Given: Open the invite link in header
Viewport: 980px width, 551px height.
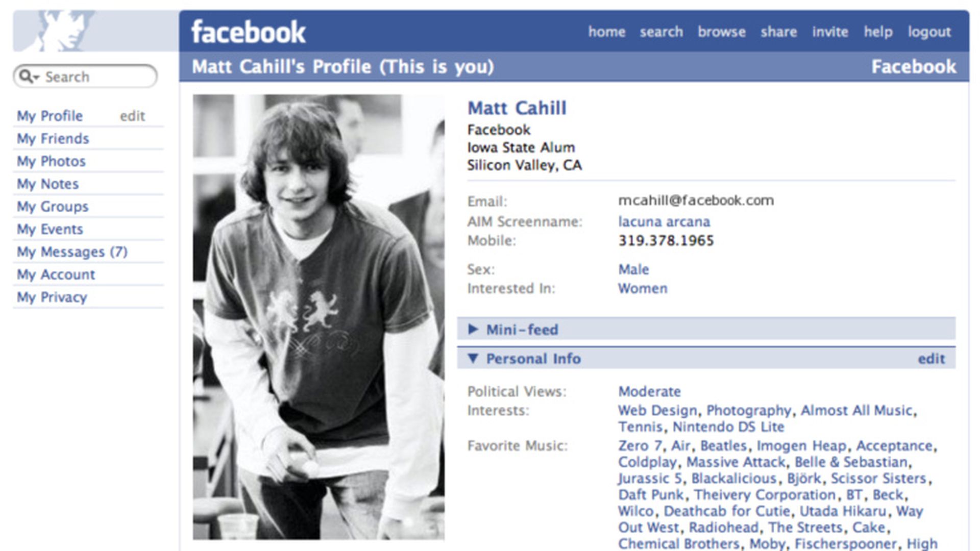Looking at the screenshot, I should pyautogui.click(x=830, y=32).
